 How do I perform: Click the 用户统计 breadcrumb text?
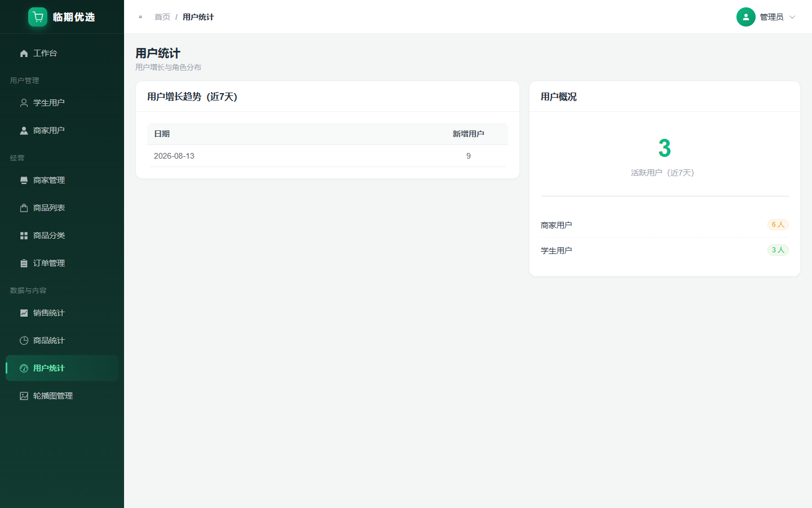point(198,17)
